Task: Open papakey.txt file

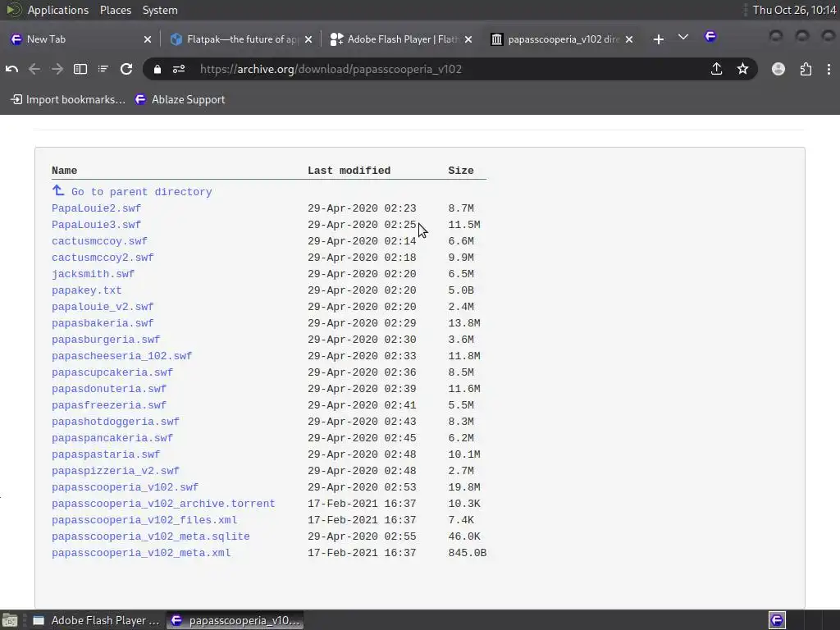Action: (87, 290)
